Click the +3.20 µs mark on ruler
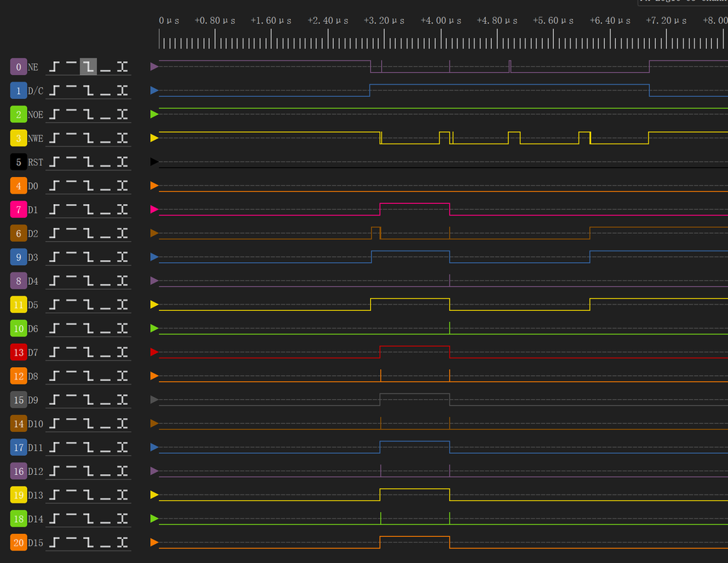Screen dimensions: 728x563 click(384, 20)
